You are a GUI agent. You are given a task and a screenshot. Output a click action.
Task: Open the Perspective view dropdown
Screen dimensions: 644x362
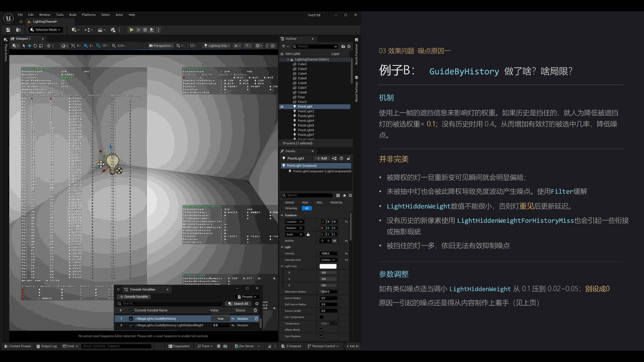click(161, 46)
